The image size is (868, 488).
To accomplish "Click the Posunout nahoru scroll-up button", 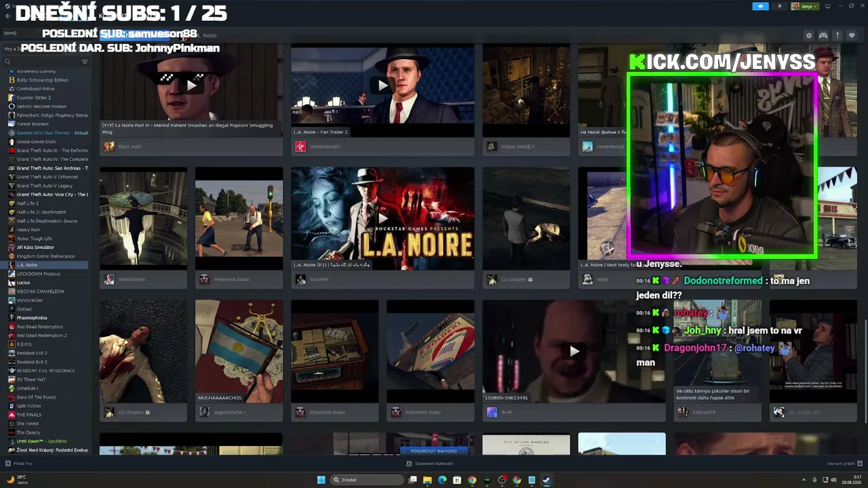I will click(x=434, y=451).
